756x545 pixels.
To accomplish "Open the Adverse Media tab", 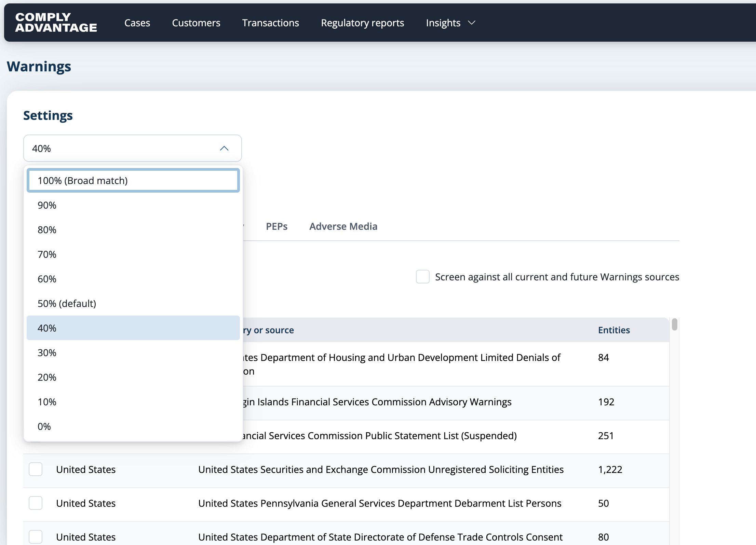I will click(343, 226).
